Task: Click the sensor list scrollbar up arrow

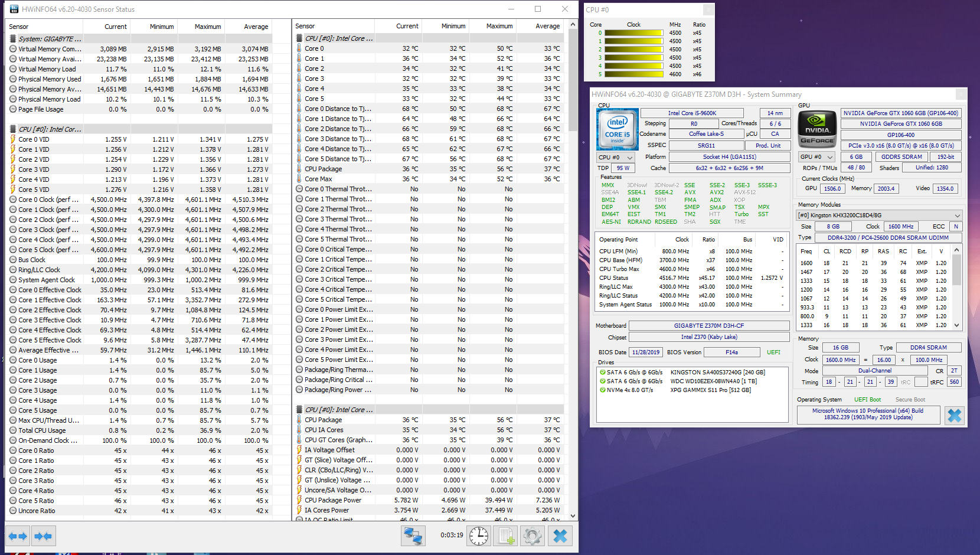Action: pyautogui.click(x=572, y=25)
